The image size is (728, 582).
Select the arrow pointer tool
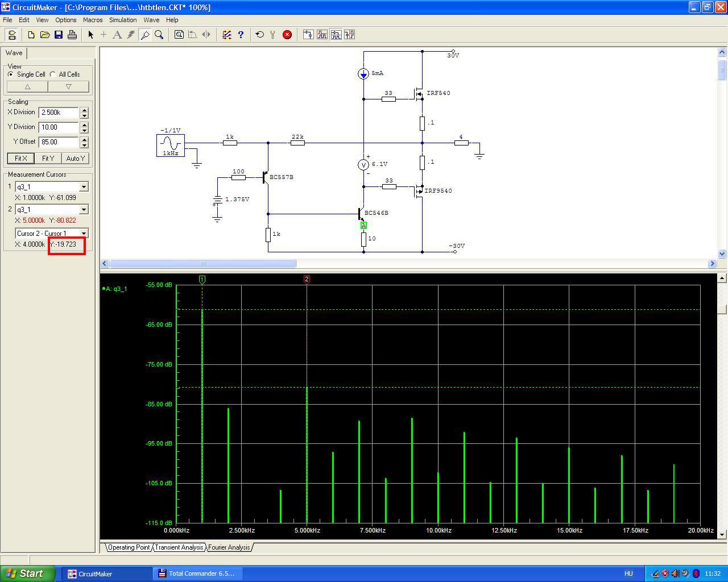tap(90, 35)
